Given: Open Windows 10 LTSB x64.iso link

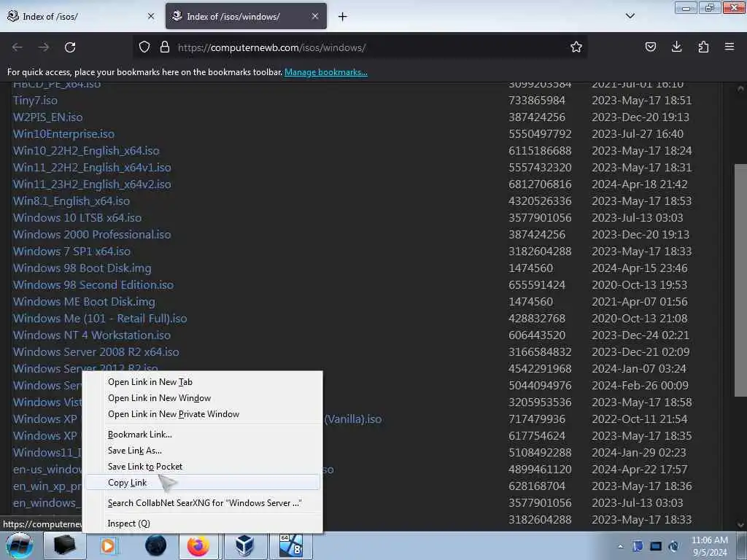Looking at the screenshot, I should pos(77,217).
